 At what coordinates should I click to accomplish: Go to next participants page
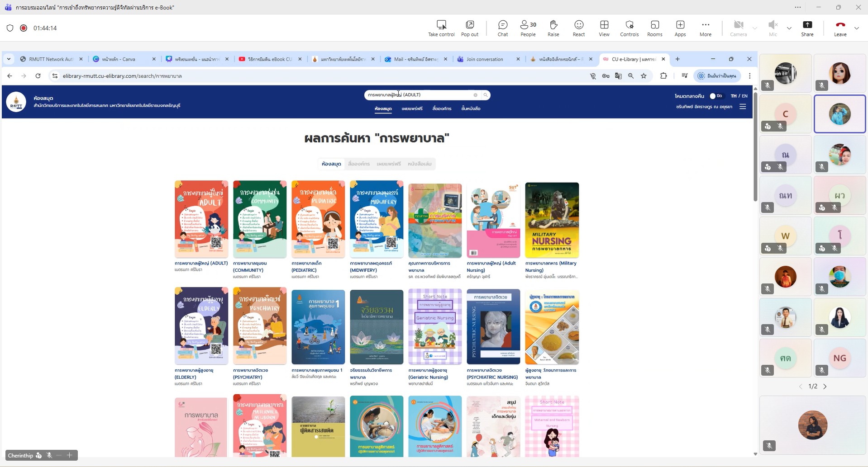(825, 387)
